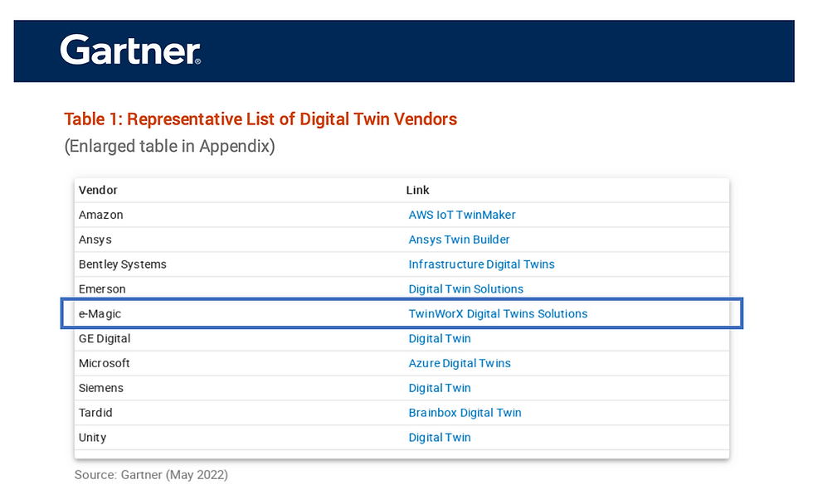Screen dimensions: 813x504
Task: Select the Unity vendor cell
Action: (x=92, y=438)
